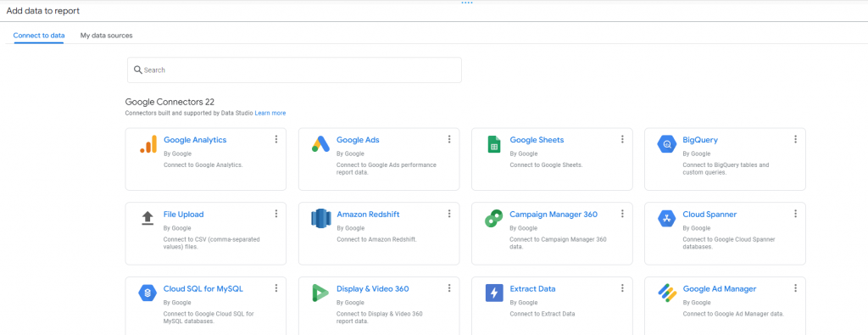
Task: Click into the connector Search field
Action: [x=294, y=70]
